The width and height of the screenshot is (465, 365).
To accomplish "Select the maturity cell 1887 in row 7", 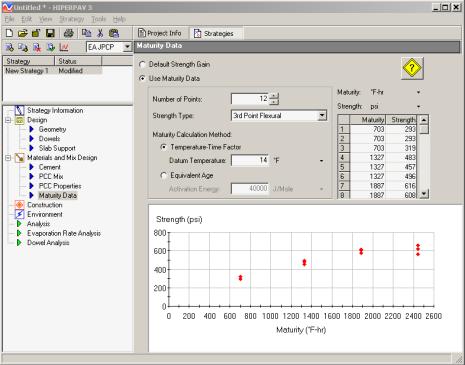I will [368, 186].
